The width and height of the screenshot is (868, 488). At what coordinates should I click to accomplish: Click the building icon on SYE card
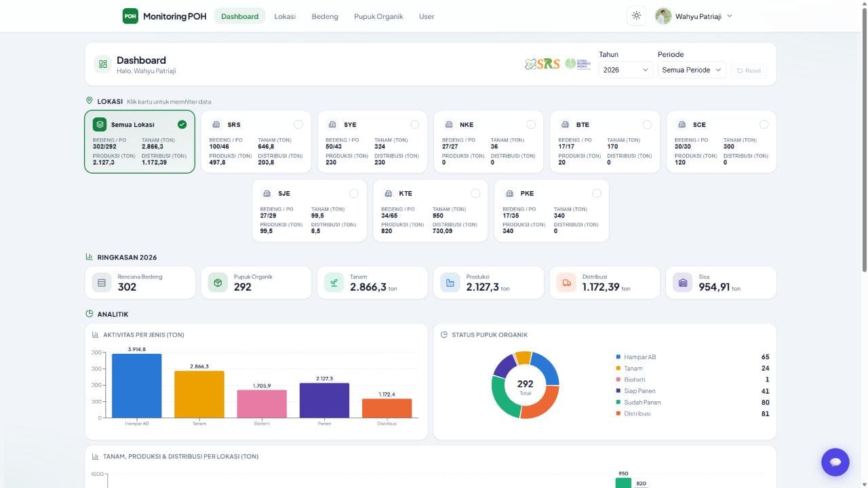(x=332, y=125)
